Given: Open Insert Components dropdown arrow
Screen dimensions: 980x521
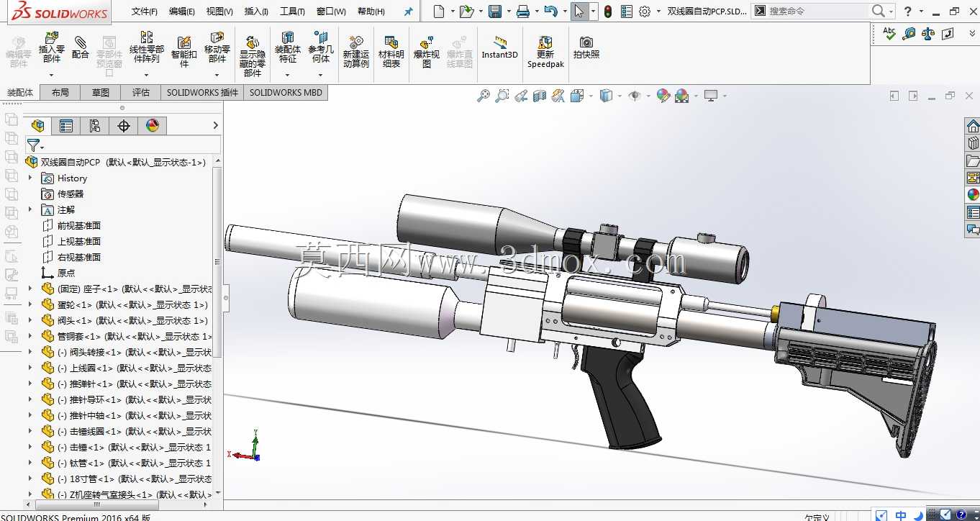Looking at the screenshot, I should click(51, 75).
